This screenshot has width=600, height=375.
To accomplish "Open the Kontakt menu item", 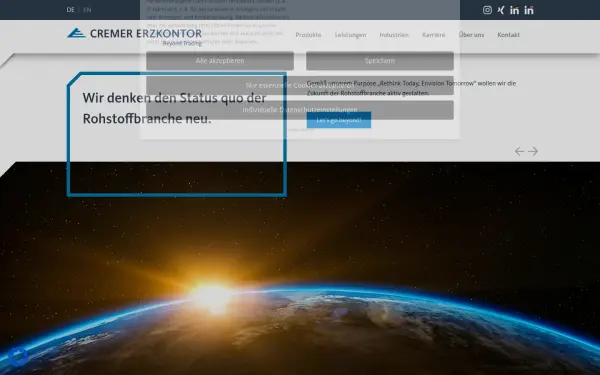I will click(x=509, y=35).
